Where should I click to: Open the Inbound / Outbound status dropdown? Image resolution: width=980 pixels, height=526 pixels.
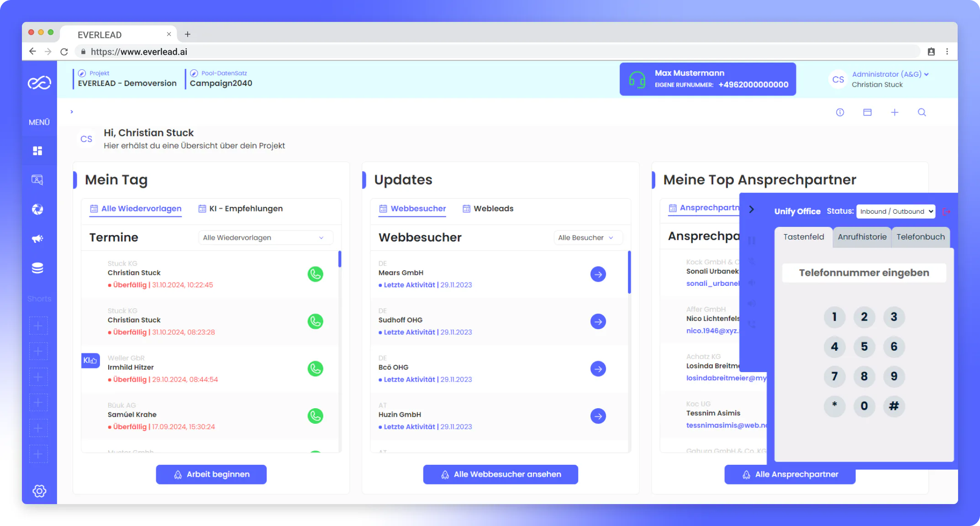click(896, 211)
